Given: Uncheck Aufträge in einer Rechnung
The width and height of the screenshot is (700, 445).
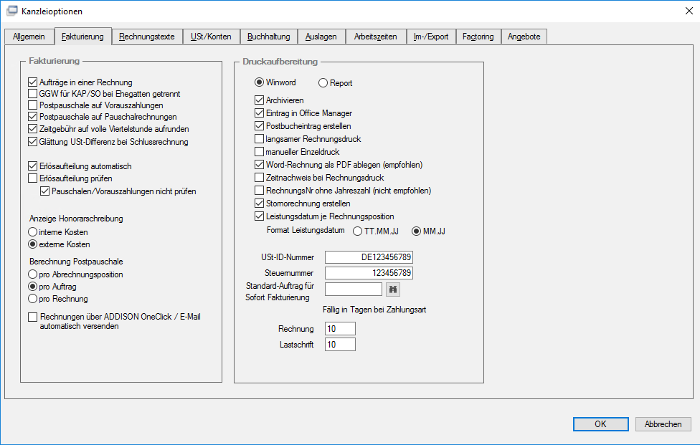Looking at the screenshot, I should (33, 82).
